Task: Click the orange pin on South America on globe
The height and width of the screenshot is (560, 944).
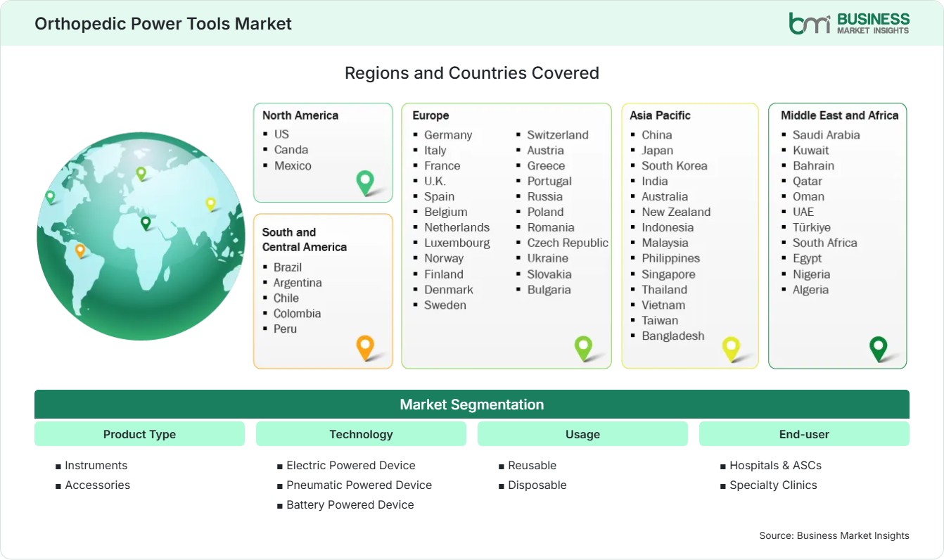Action: click(x=80, y=250)
